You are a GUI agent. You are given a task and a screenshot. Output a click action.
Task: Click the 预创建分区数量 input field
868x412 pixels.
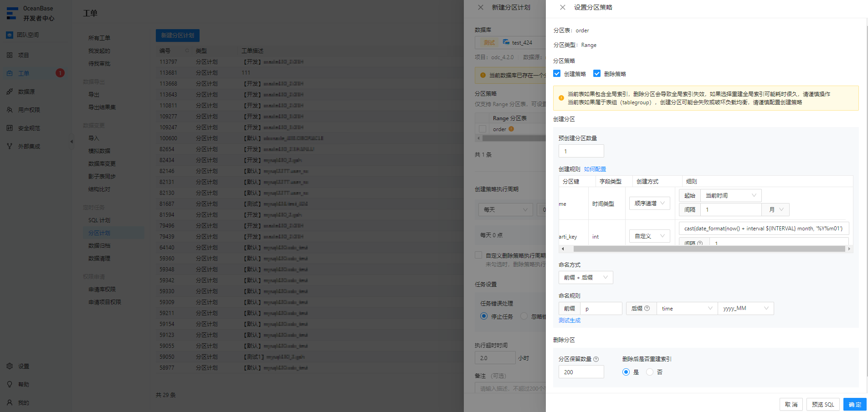tap(581, 151)
